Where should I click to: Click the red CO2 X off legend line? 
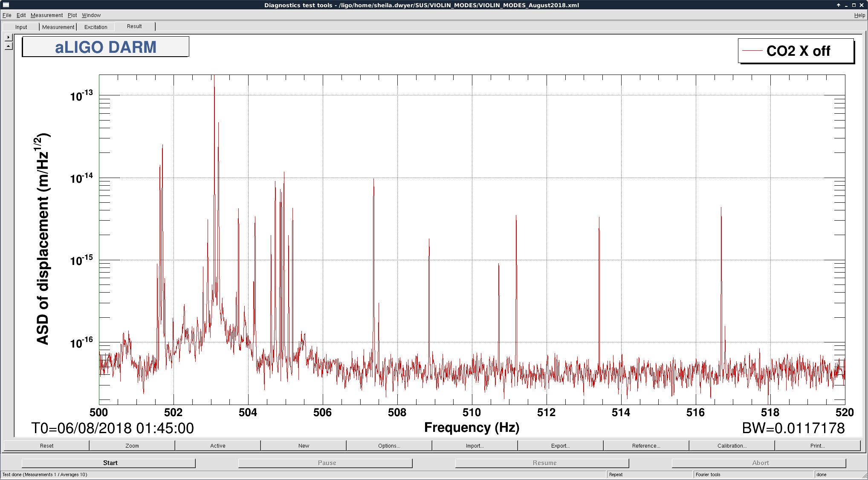pos(752,51)
